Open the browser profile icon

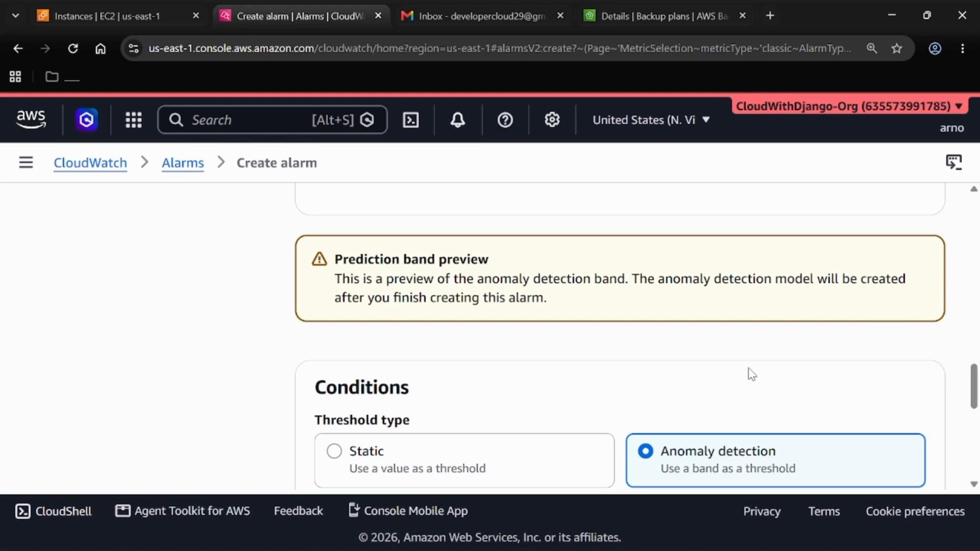click(x=935, y=48)
